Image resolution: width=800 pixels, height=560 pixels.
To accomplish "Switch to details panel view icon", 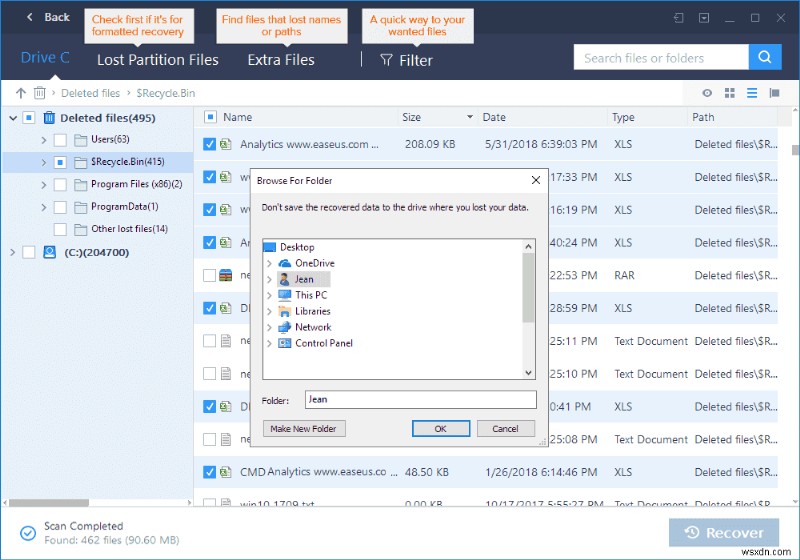I will point(774,93).
